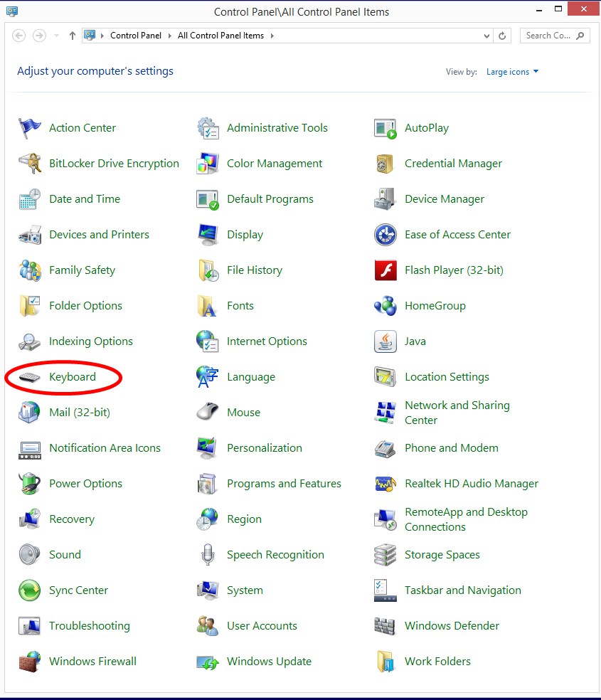Click the User Accounts icon
This screenshot has width=601, height=700.
click(208, 626)
